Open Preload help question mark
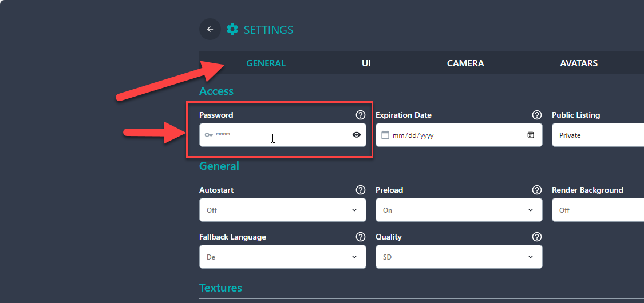The width and height of the screenshot is (644, 303). 537,190
